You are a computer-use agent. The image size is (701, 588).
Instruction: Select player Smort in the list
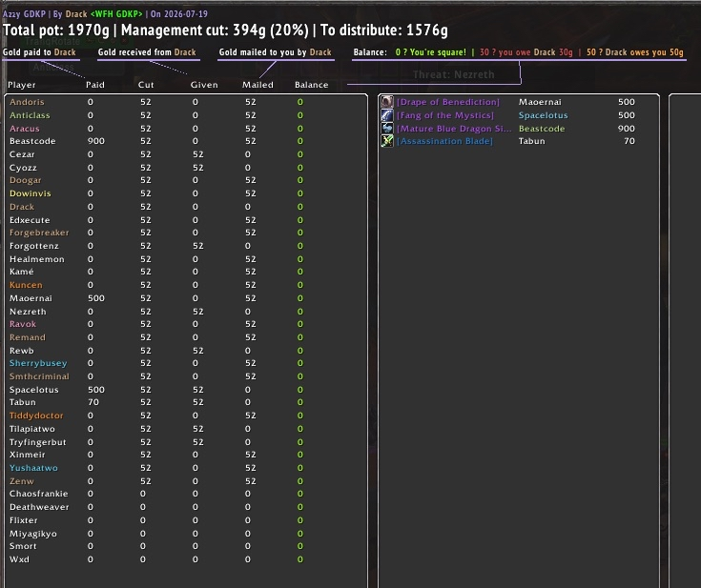[x=23, y=546]
